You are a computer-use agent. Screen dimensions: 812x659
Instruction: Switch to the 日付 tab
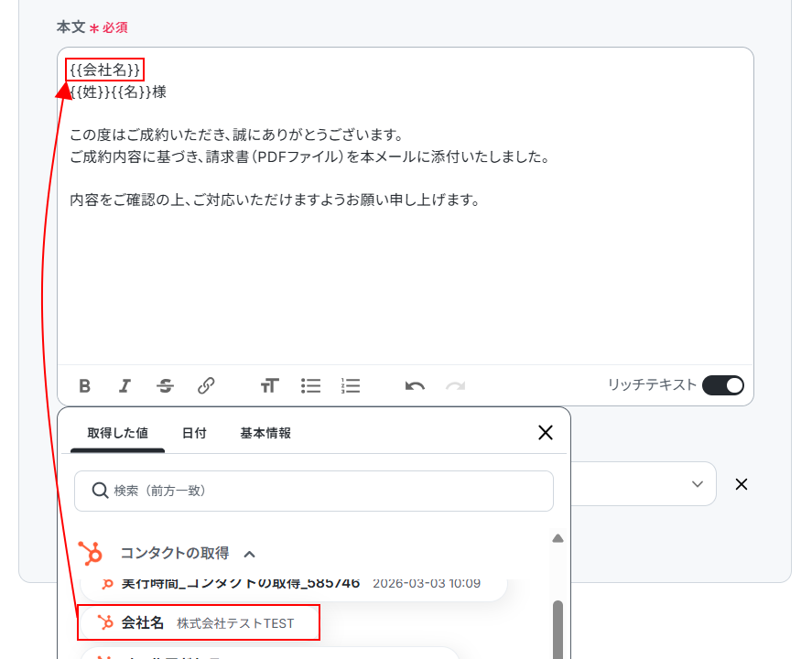pos(194,433)
